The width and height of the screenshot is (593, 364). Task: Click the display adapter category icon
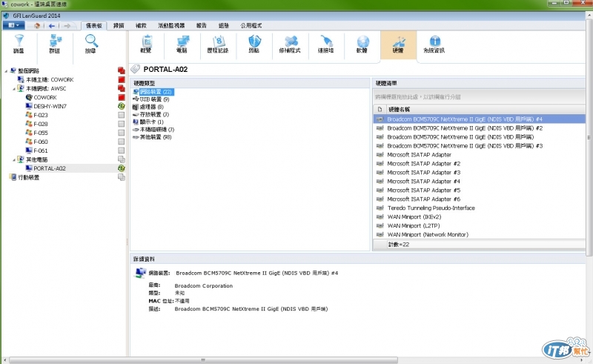point(136,122)
